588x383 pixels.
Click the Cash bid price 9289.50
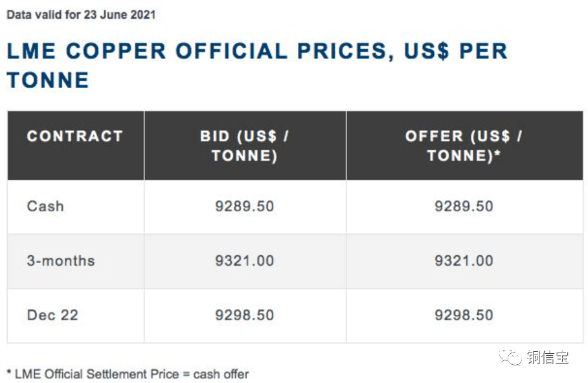pyautogui.click(x=245, y=206)
